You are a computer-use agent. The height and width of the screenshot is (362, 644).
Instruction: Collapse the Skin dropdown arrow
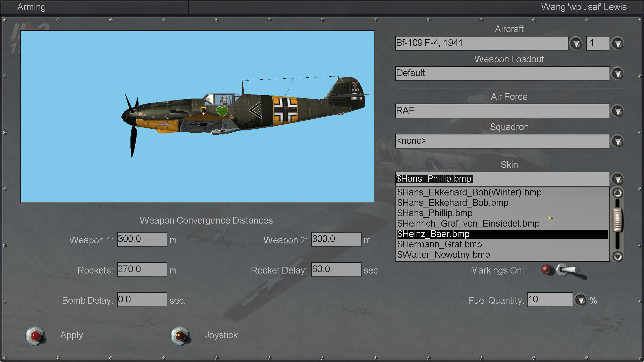click(x=618, y=179)
